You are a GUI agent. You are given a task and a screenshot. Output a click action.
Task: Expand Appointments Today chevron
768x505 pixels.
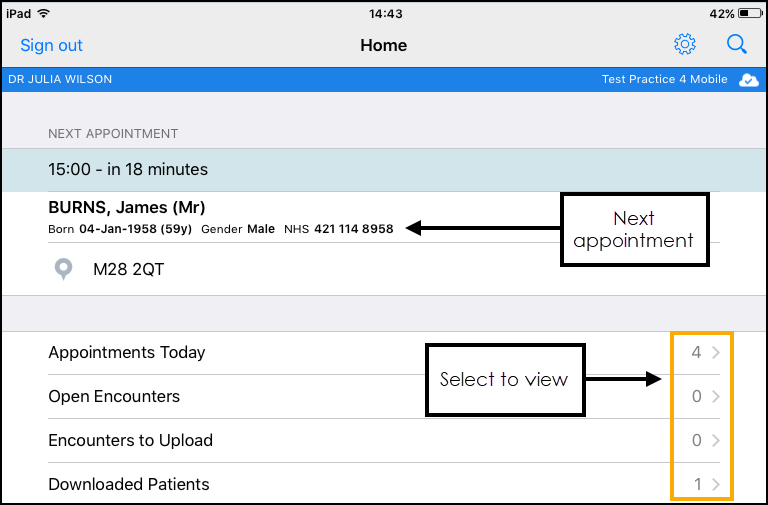click(x=715, y=353)
